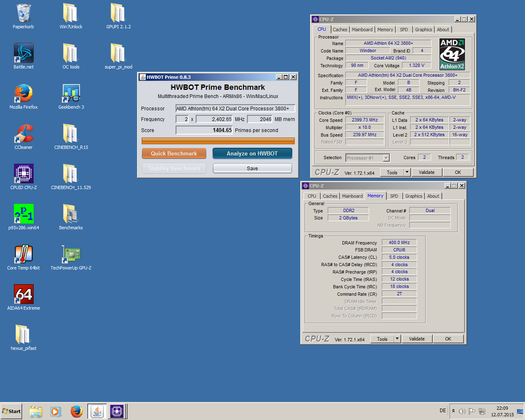Switch to SPD tab in lower CPU-Z window

[394, 196]
